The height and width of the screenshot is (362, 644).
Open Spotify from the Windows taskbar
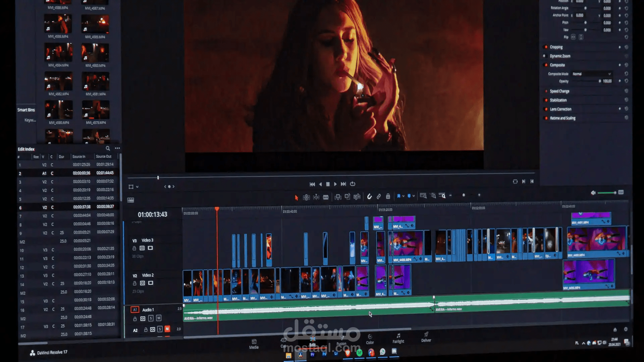[x=360, y=353]
